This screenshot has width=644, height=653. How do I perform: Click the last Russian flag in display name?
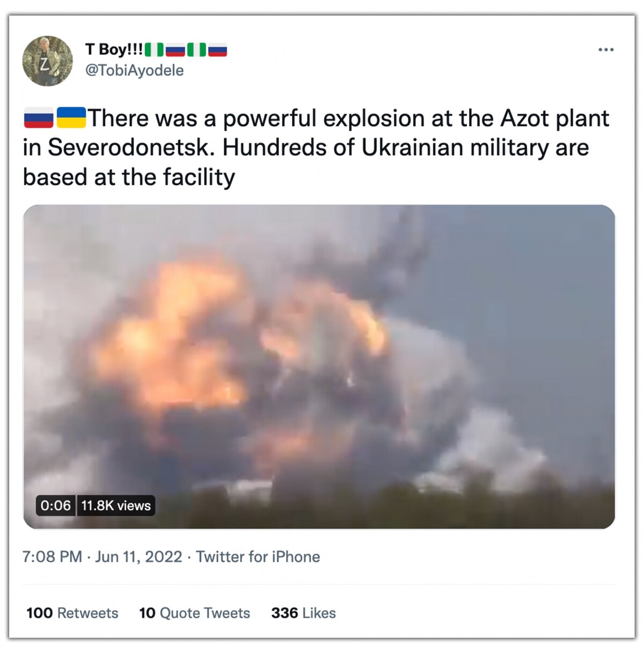(x=217, y=50)
